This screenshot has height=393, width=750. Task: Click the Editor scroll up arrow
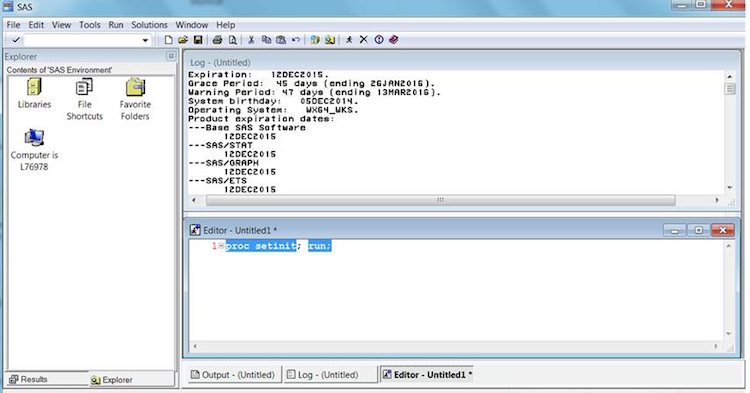coord(728,246)
